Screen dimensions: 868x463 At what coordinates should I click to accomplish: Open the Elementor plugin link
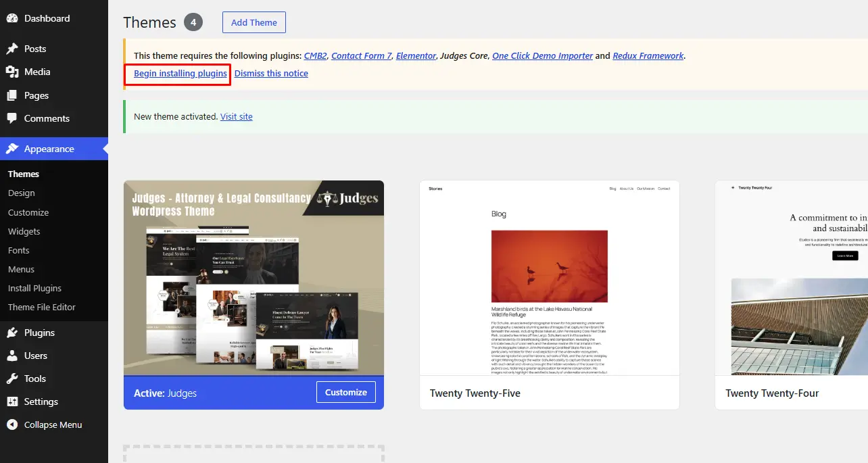416,56
